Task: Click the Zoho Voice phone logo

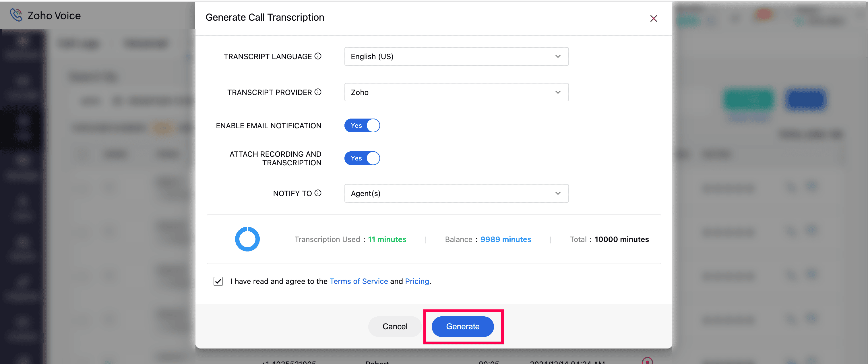Action: tap(16, 15)
